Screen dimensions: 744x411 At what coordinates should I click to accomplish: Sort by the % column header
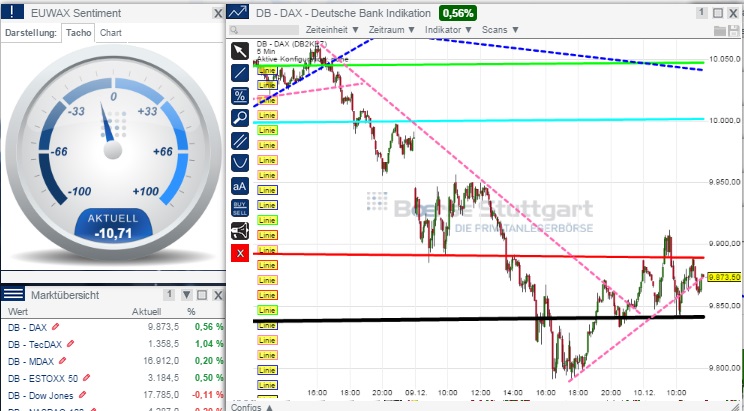191,312
